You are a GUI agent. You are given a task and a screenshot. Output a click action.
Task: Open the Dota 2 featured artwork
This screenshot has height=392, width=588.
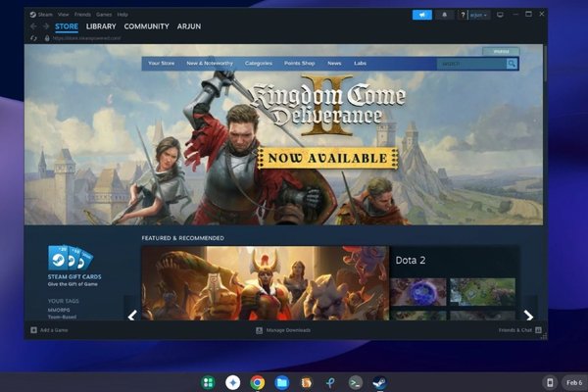[266, 283]
